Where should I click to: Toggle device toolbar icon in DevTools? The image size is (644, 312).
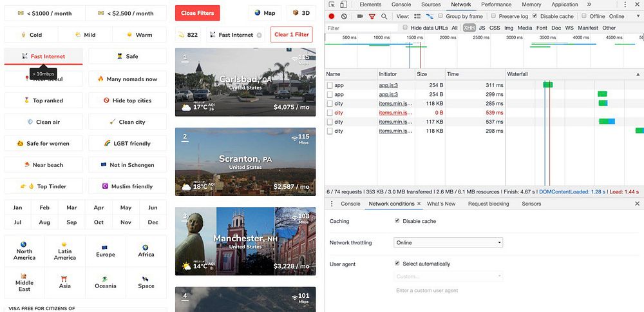(x=343, y=5)
